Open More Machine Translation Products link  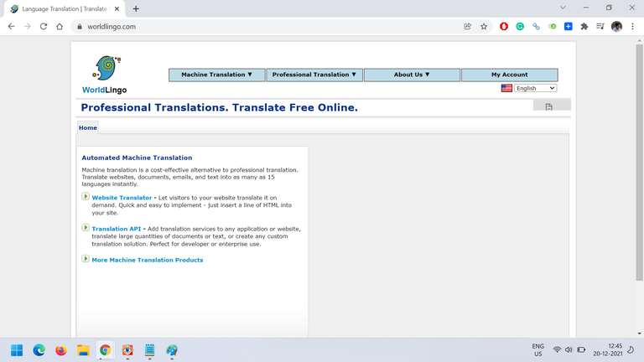[x=148, y=261]
